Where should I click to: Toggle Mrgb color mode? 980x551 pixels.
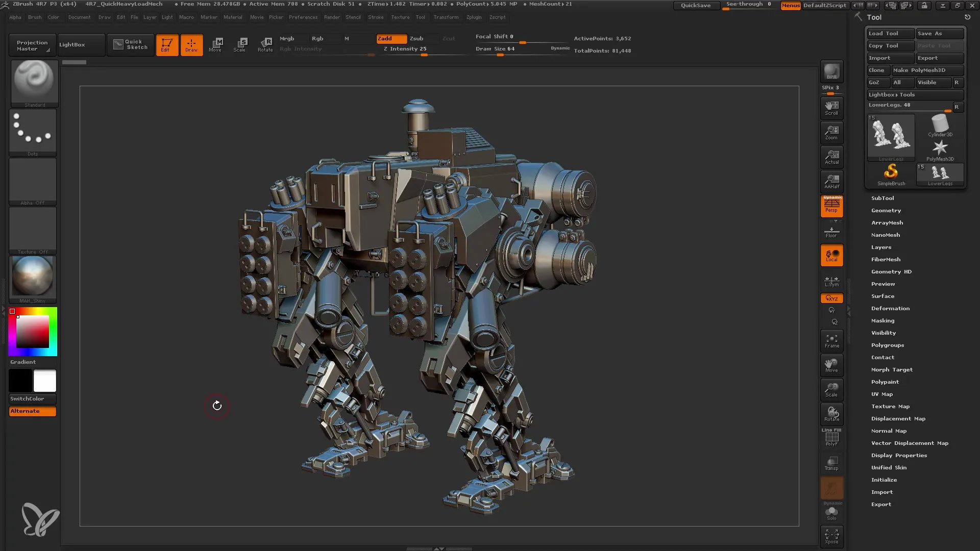(x=287, y=38)
